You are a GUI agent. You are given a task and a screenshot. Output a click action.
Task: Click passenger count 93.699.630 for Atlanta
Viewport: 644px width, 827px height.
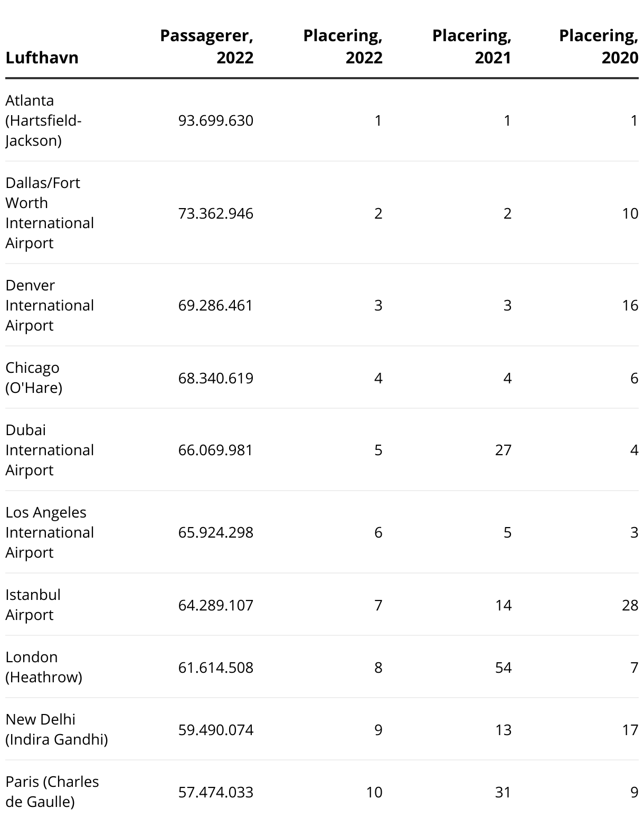pos(216,121)
